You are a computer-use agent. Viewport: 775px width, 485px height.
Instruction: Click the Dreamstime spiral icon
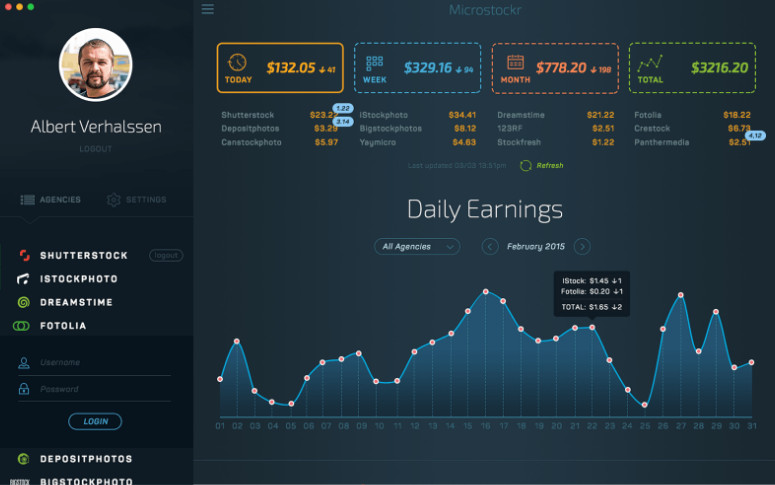[23, 302]
